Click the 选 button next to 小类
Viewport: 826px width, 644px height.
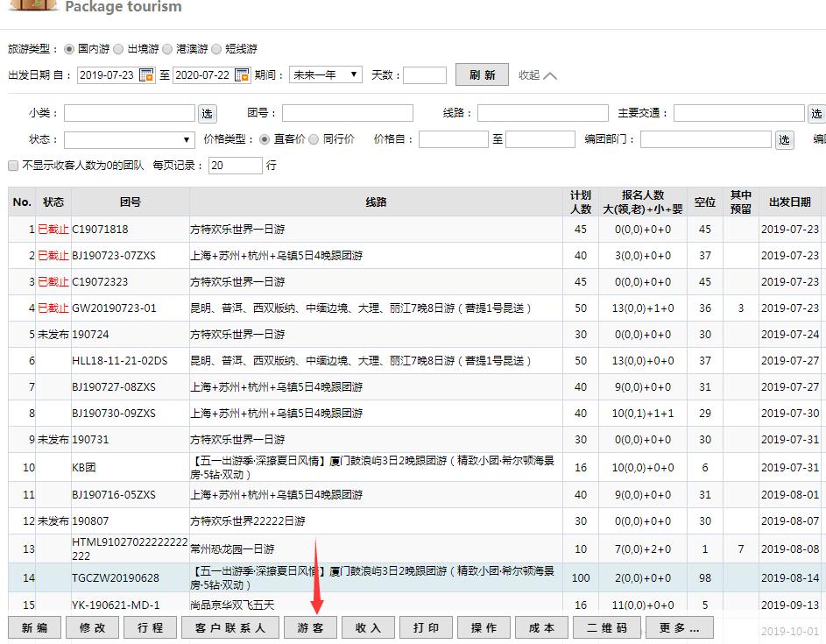(207, 113)
